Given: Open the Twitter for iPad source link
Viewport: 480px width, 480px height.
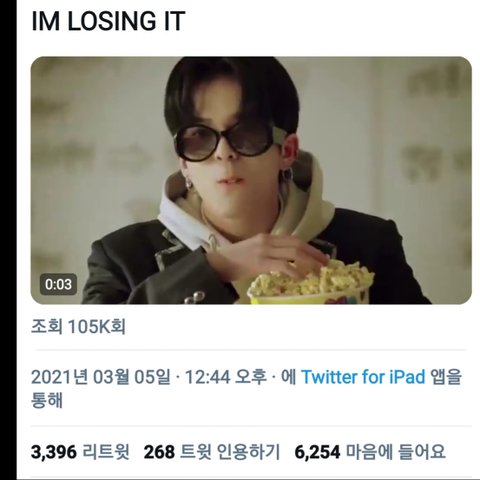Looking at the screenshot, I should (x=363, y=377).
